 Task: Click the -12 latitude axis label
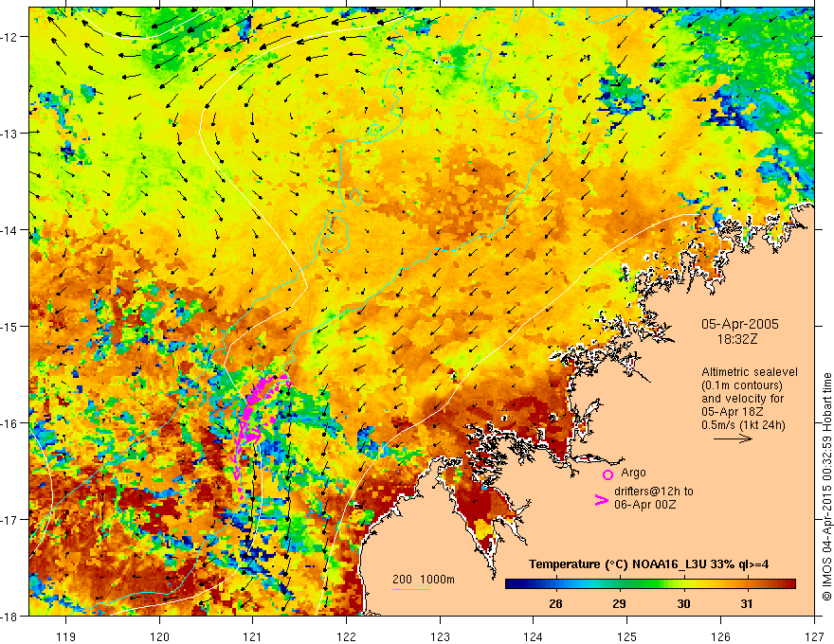10,37
